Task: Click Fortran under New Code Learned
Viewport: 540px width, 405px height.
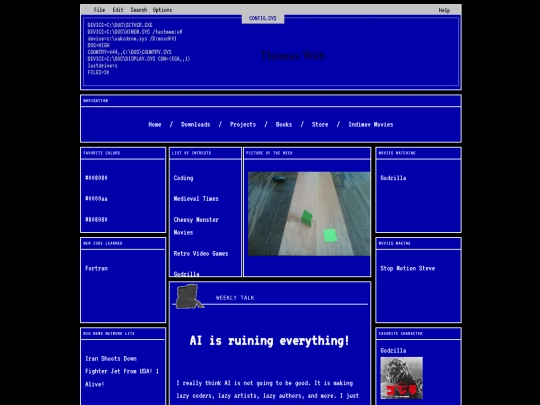Action: point(96,268)
